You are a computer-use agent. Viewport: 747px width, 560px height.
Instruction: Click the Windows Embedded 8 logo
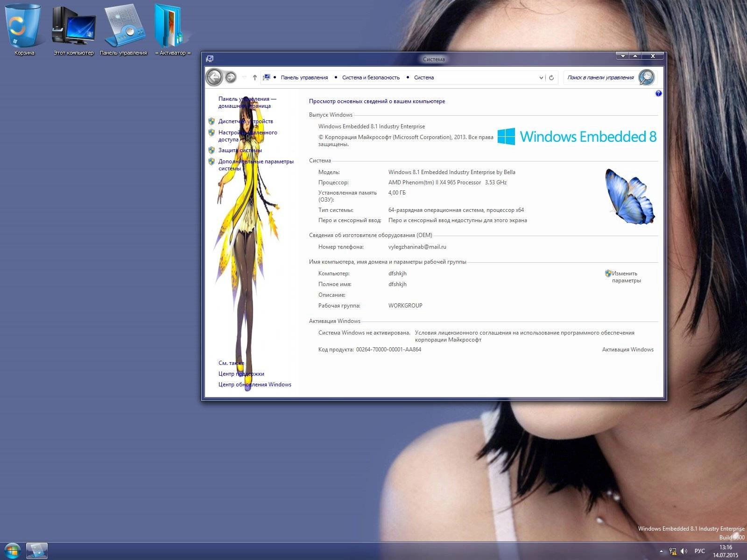pyautogui.click(x=577, y=136)
